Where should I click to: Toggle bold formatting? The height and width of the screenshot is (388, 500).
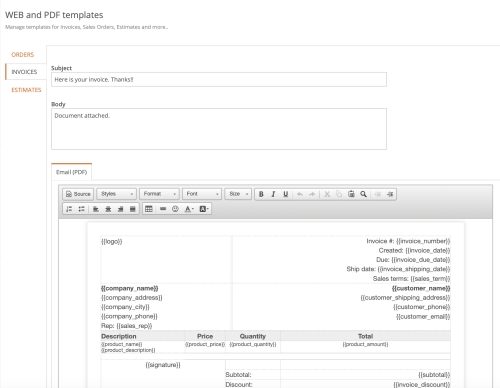coord(261,194)
